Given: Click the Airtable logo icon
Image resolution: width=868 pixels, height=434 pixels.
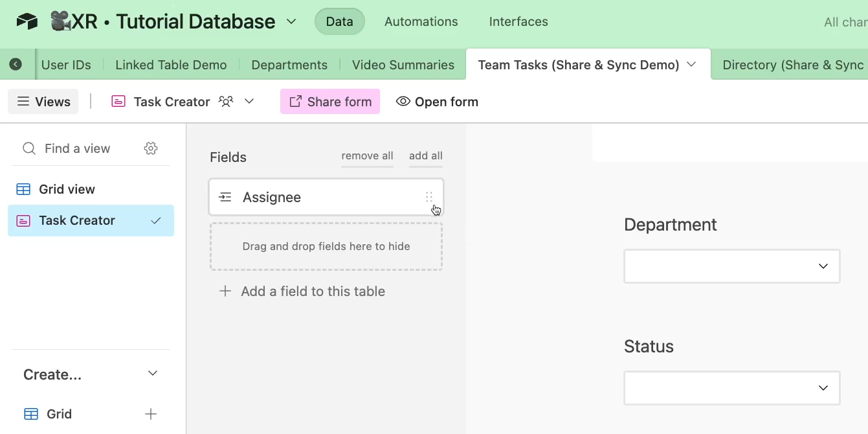Looking at the screenshot, I should point(27,21).
